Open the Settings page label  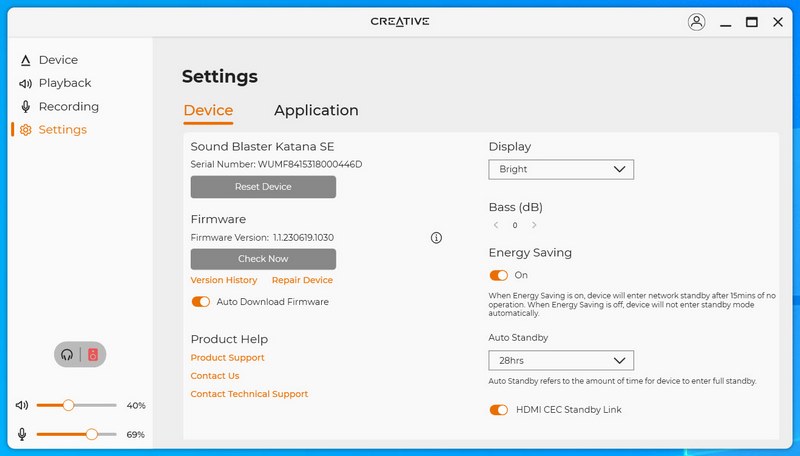point(63,130)
